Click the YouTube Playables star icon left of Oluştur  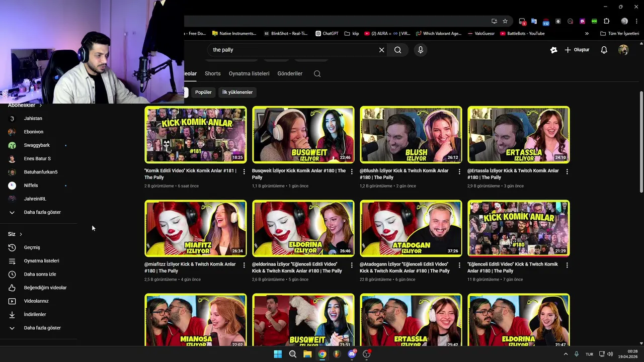554,50
